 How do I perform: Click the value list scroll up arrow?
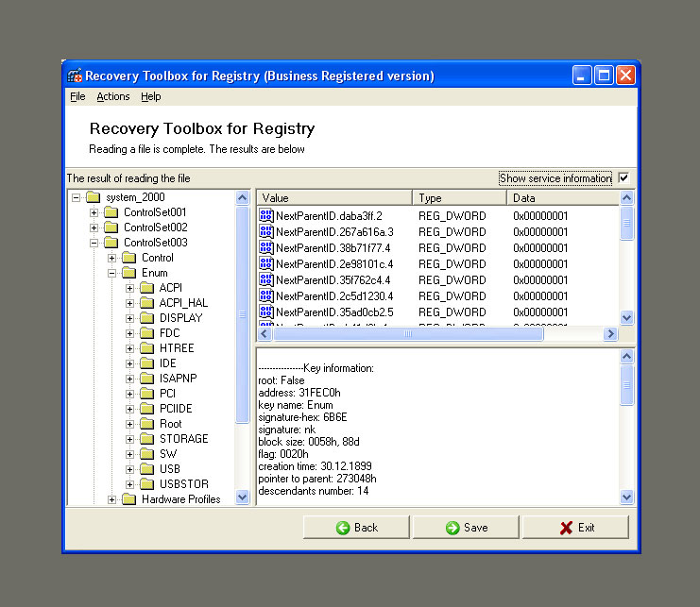626,197
